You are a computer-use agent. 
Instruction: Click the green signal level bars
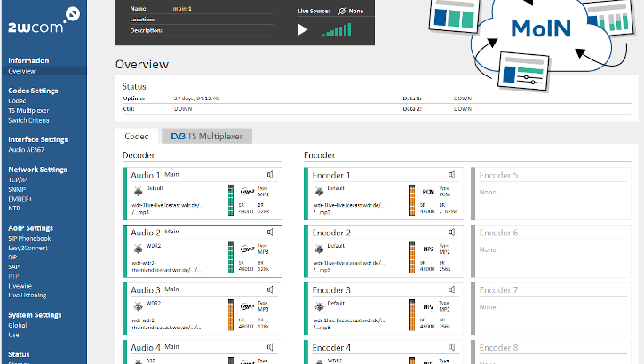(337, 30)
